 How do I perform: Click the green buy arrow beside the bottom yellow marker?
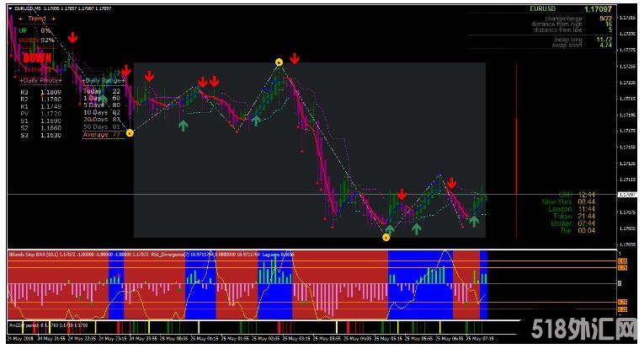[x=390, y=229]
